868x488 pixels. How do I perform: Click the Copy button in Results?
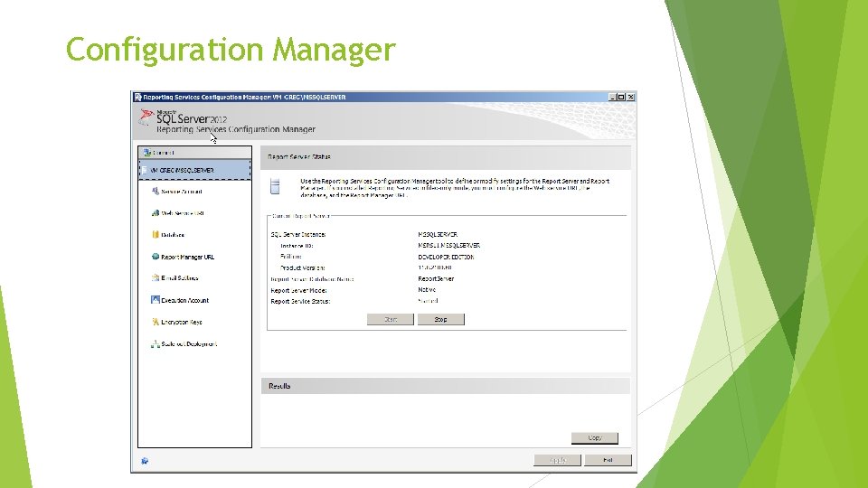tap(595, 437)
